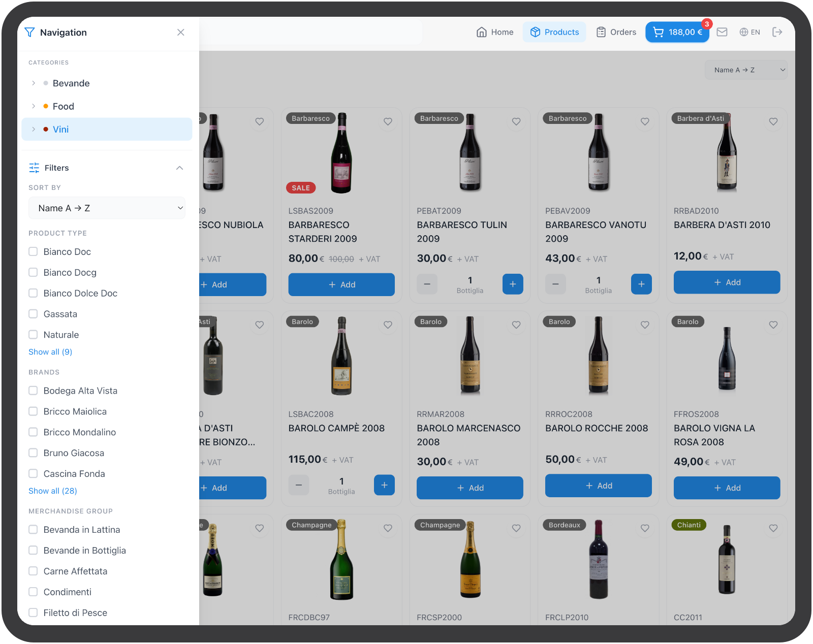
Task: Check the Bruno Giacosa brand filter
Action: click(34, 453)
